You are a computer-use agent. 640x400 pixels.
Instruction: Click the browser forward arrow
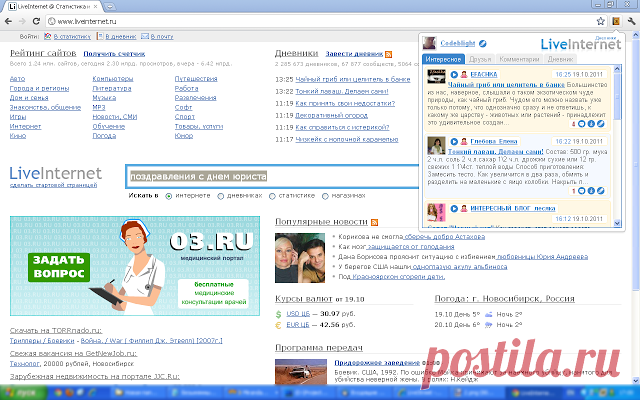coord(22,21)
